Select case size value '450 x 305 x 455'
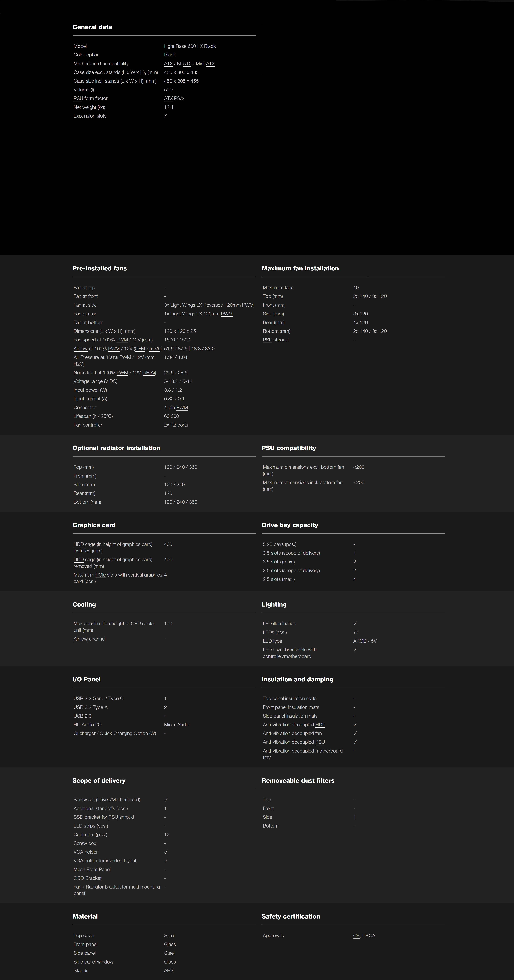Screen dimensions: 514x980 tap(181, 81)
